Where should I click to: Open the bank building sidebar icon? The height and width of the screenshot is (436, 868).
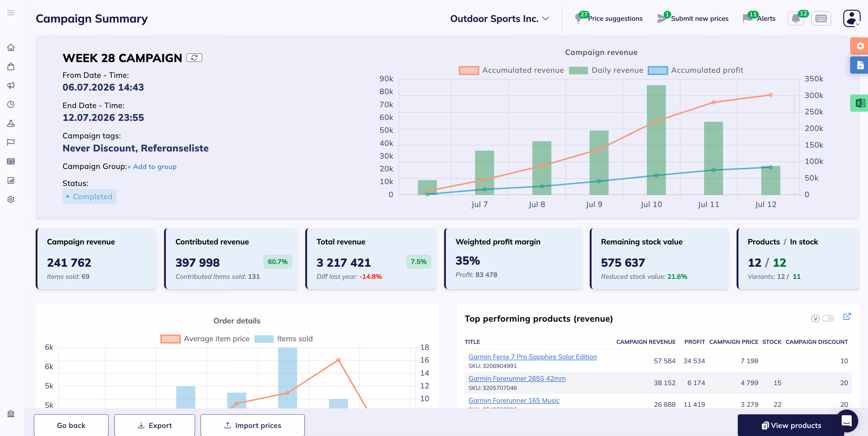coord(11,413)
